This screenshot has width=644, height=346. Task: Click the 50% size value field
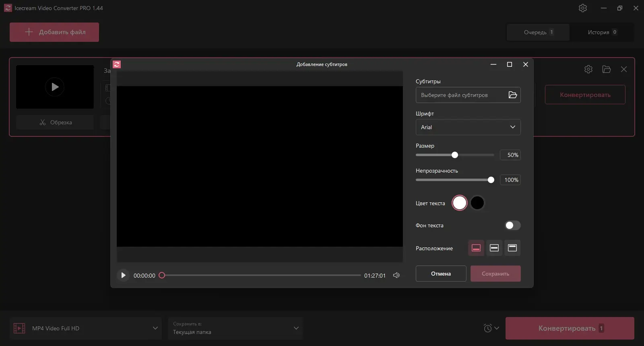510,155
